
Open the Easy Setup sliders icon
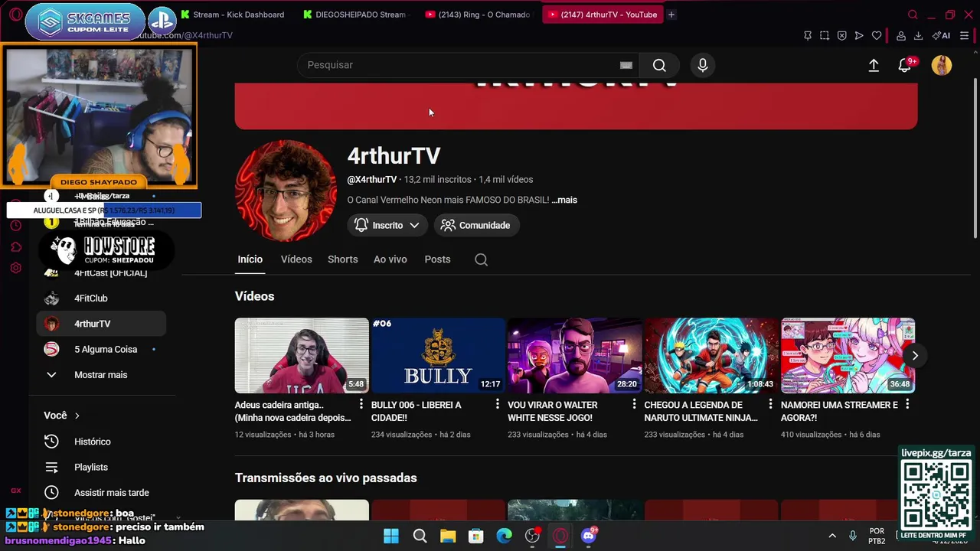(965, 35)
